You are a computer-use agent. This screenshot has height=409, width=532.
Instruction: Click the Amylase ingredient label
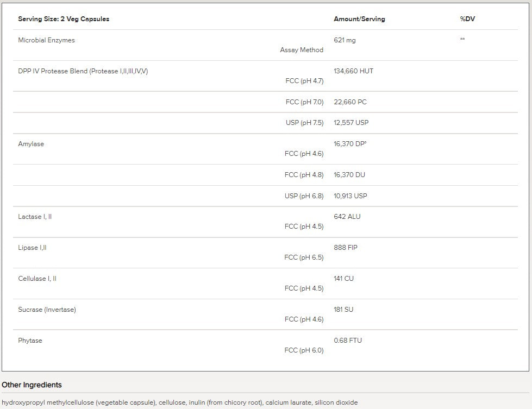coord(31,144)
